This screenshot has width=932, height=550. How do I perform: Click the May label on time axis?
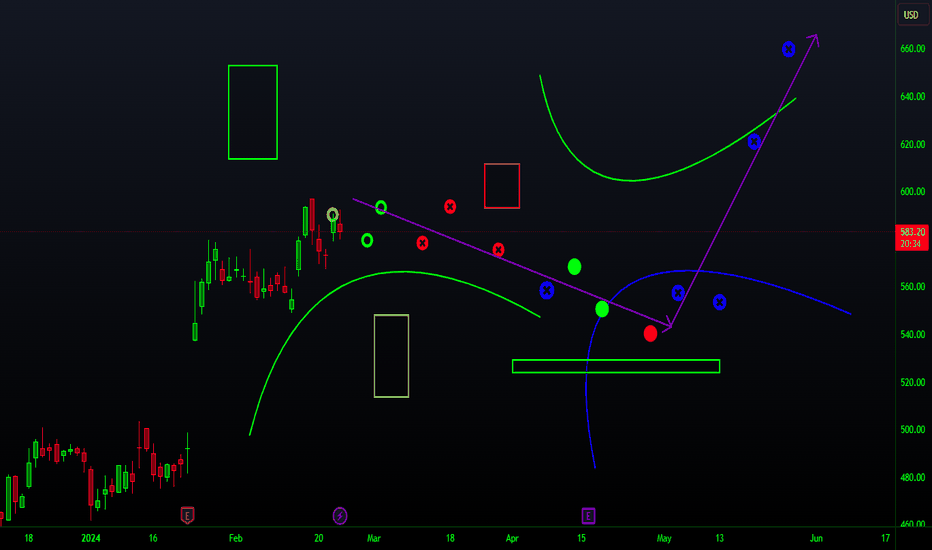click(x=664, y=538)
